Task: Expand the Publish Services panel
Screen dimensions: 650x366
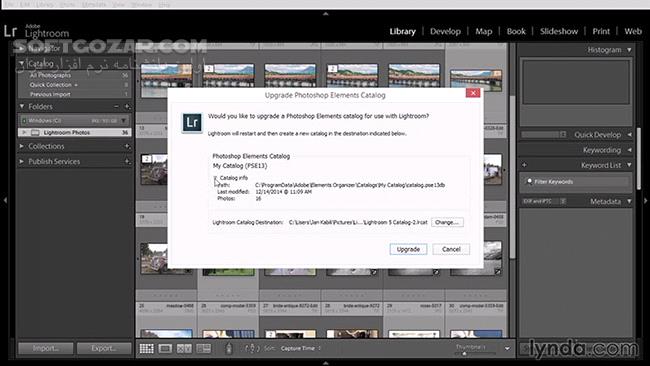Action: pos(22,161)
